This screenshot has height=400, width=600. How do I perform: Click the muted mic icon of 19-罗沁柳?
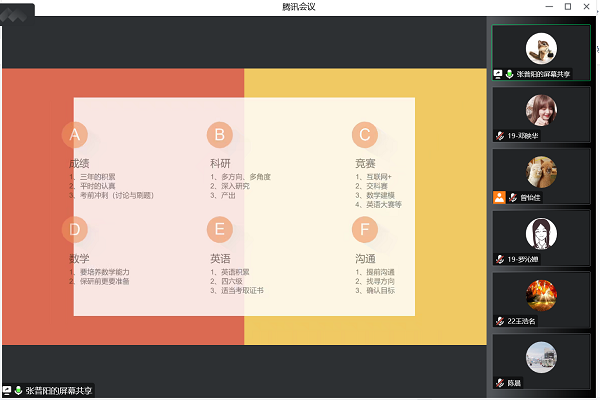pyautogui.click(x=500, y=259)
